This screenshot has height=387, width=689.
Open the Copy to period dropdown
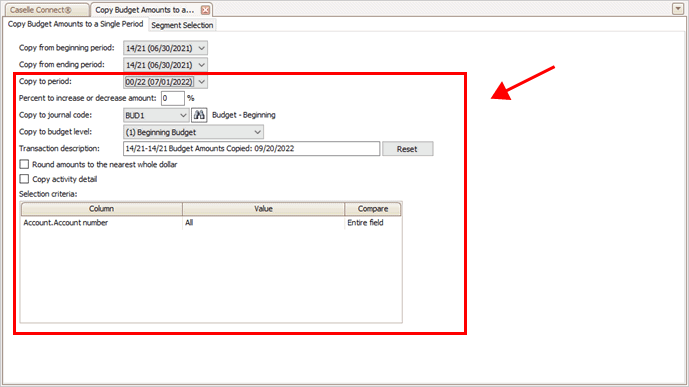(x=165, y=82)
